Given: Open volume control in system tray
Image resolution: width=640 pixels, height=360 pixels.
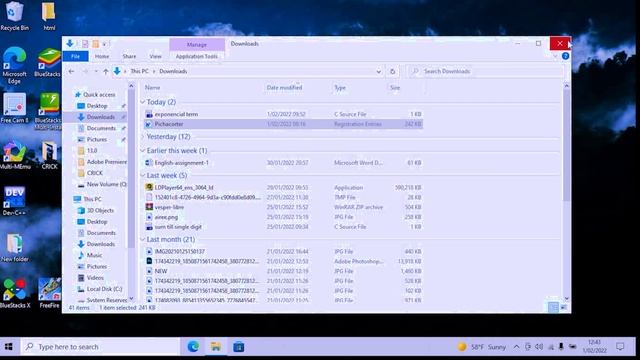Looking at the screenshot, I should point(539,347).
